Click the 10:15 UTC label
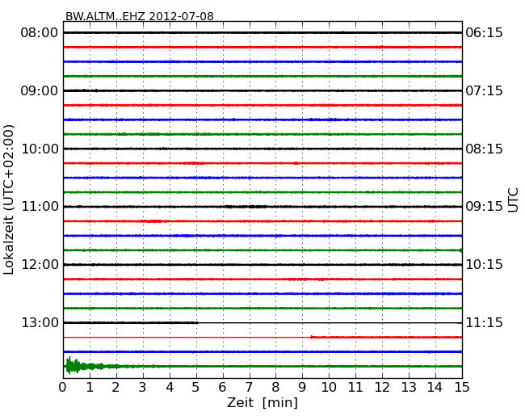 click(484, 265)
